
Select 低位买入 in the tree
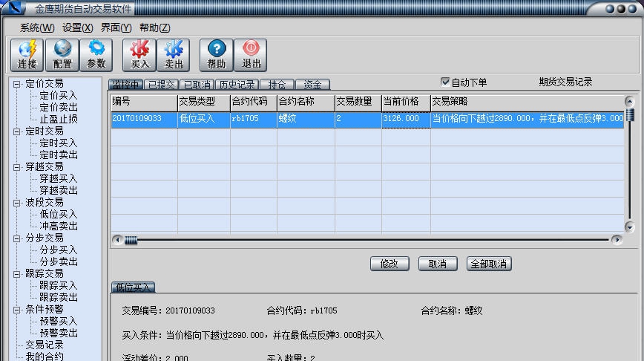click(59, 214)
